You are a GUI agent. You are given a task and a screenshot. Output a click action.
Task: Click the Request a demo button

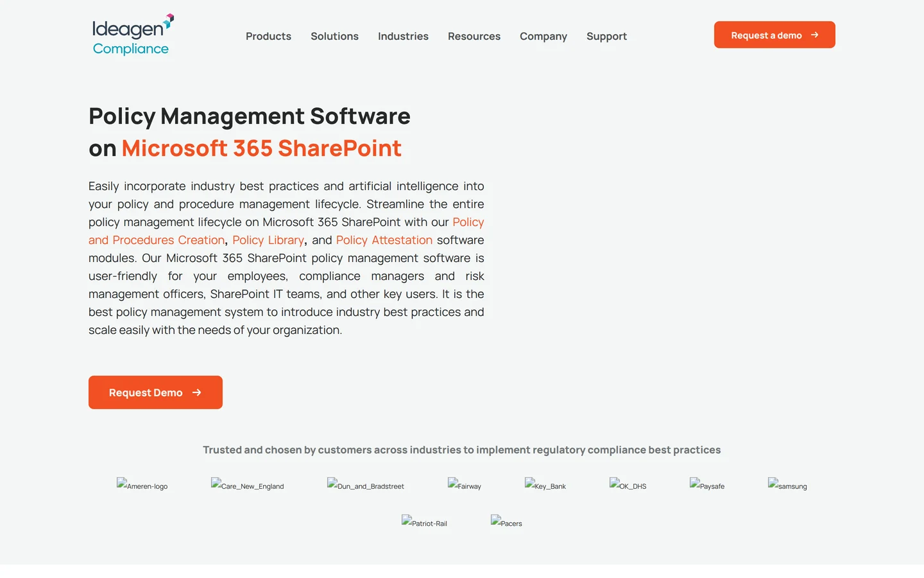(774, 35)
